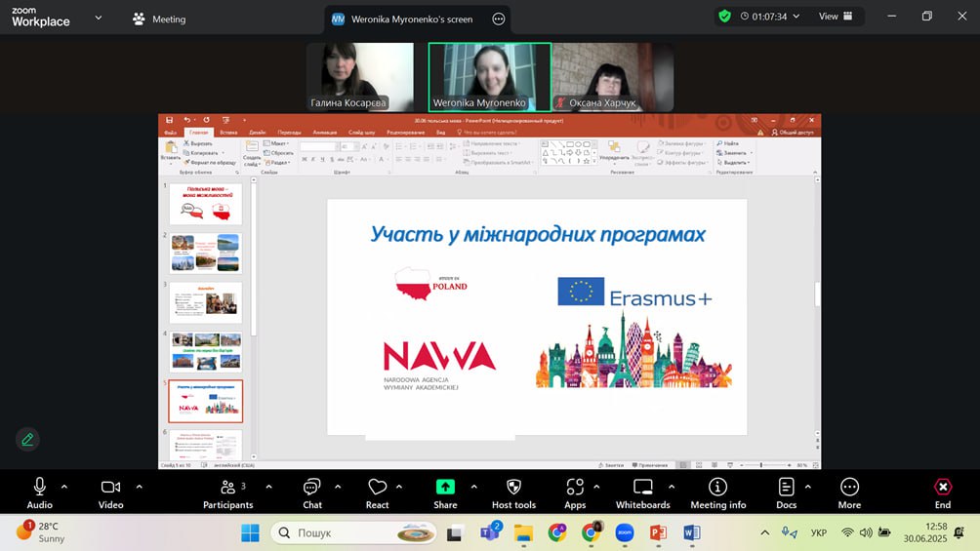Viewport: 980px width, 551px height.
Task: Expand the arrow beside Participants
Action: click(x=268, y=487)
